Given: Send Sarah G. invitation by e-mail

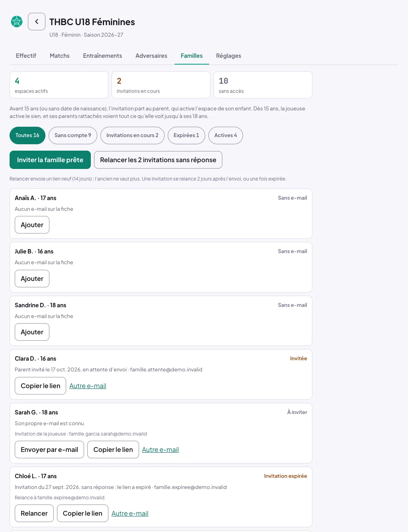Looking at the screenshot, I should (49, 450).
